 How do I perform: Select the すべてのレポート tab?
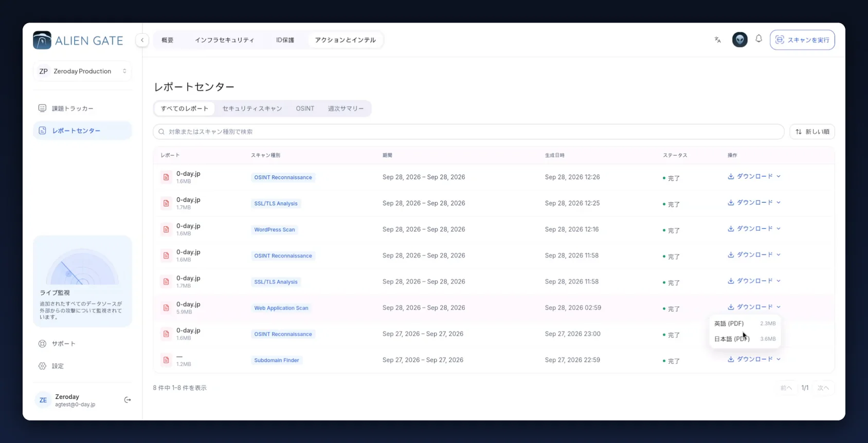(x=185, y=108)
